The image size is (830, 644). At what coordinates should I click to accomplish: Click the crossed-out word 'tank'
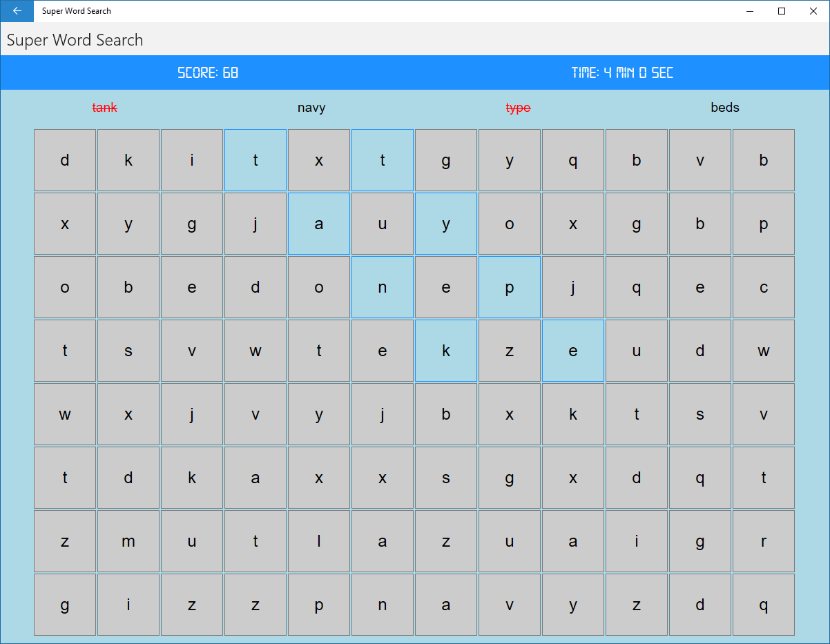(104, 108)
